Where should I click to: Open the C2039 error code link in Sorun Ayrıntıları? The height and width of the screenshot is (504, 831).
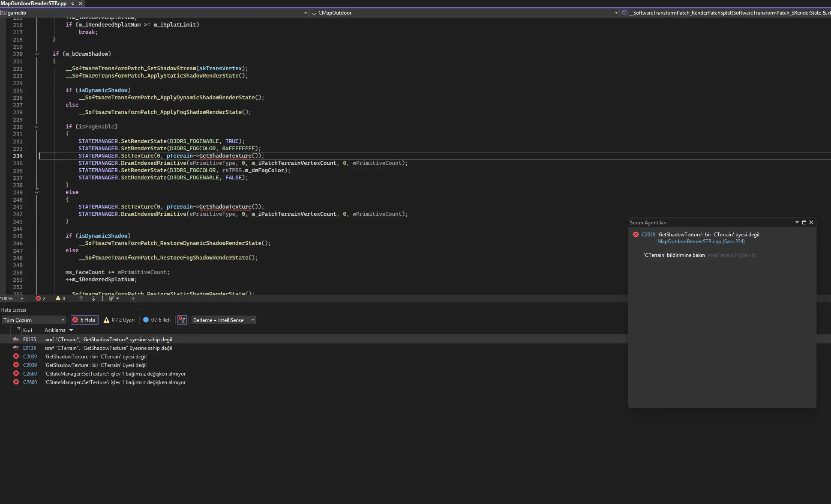click(648, 235)
